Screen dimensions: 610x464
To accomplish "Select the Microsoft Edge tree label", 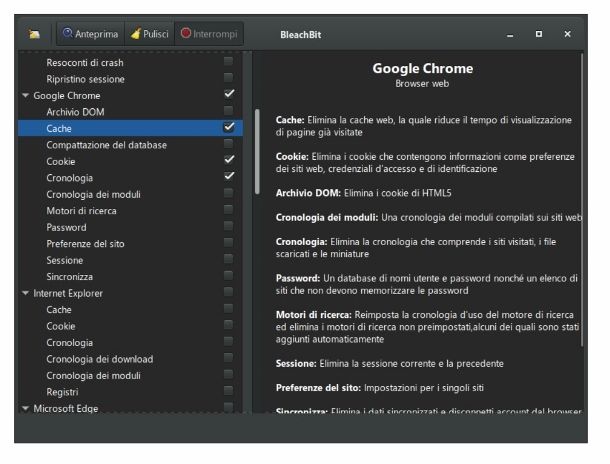I will [x=66, y=408].
